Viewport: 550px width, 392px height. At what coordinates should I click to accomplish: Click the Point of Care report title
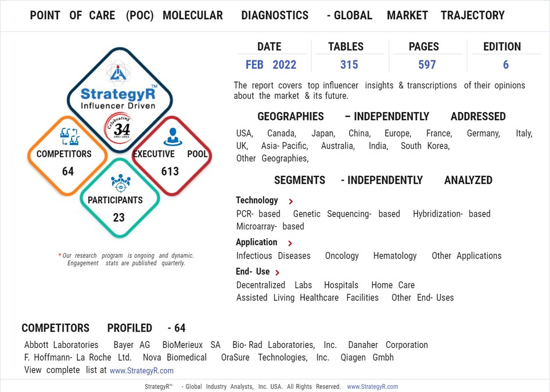tap(267, 16)
